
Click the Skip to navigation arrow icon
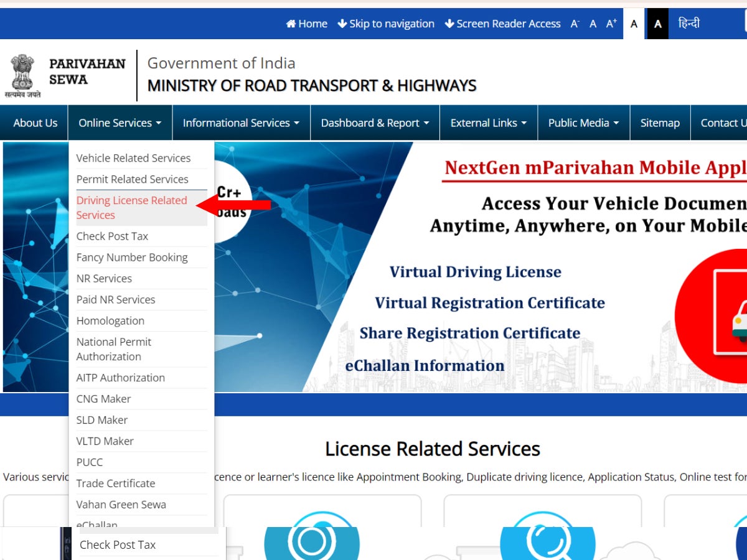[x=341, y=24]
